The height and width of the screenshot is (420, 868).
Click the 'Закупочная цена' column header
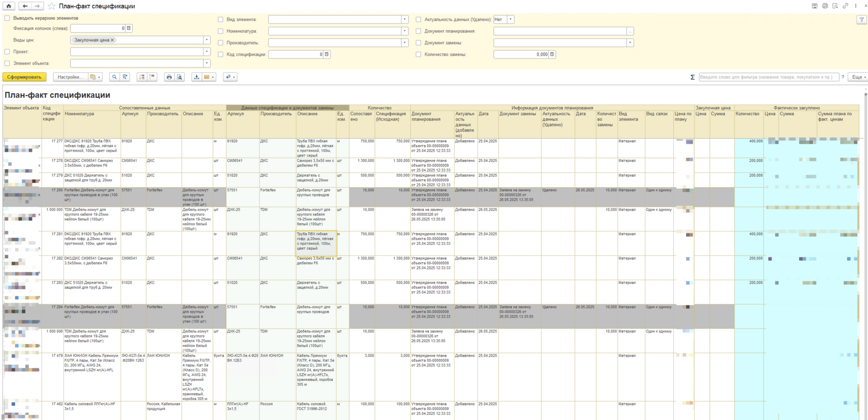click(x=714, y=108)
